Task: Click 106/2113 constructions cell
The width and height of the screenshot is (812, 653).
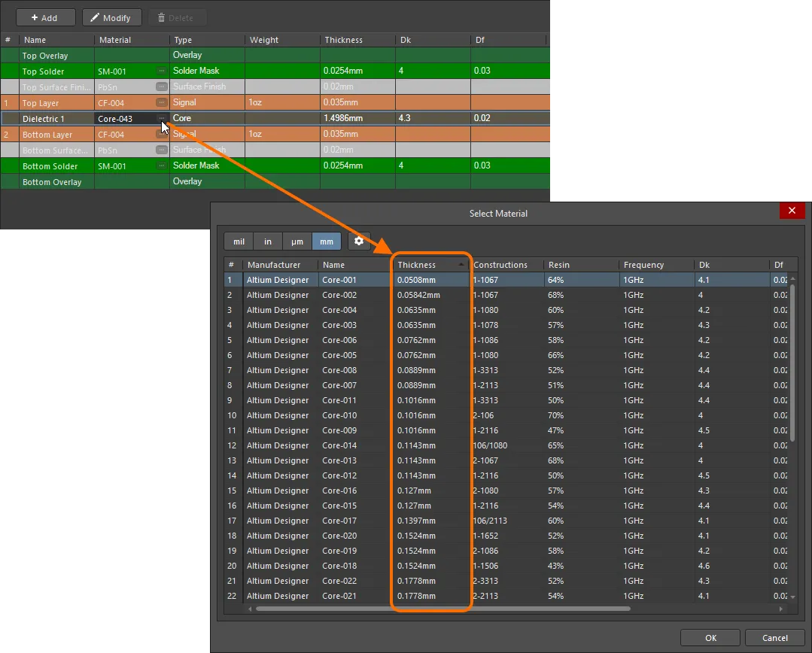Action: (506, 521)
